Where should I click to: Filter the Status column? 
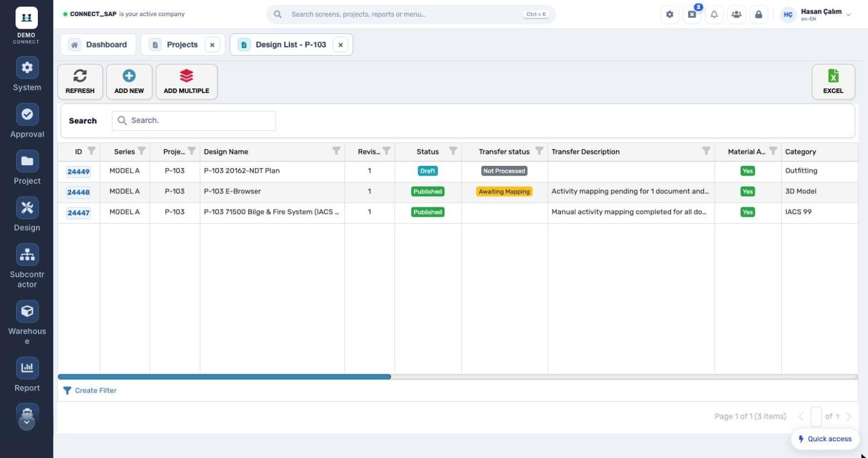(x=453, y=151)
